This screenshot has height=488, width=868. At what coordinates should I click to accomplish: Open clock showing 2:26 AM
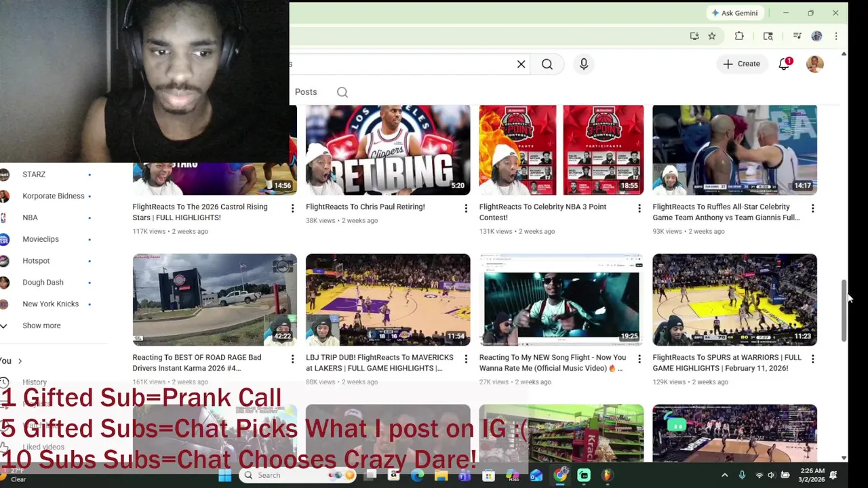812,475
